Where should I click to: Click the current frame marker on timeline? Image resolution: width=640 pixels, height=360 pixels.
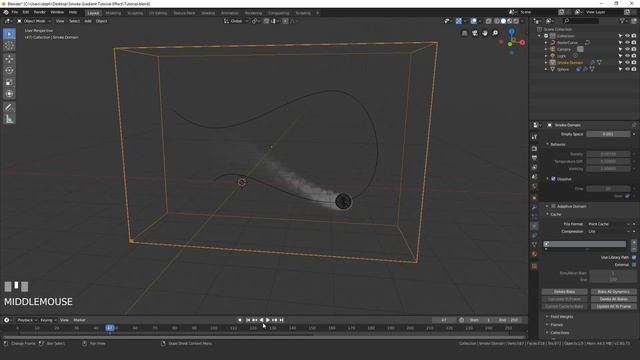coord(110,328)
